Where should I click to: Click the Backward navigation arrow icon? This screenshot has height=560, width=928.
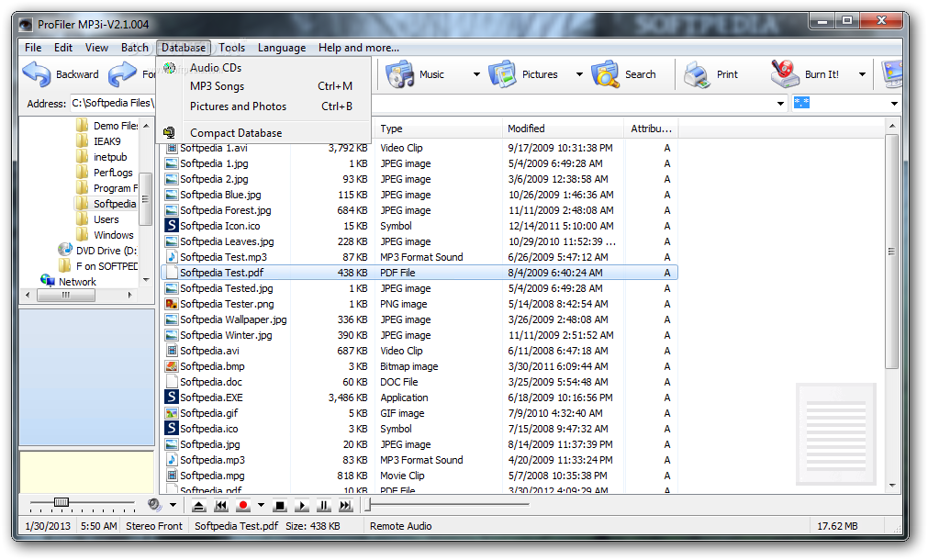37,74
